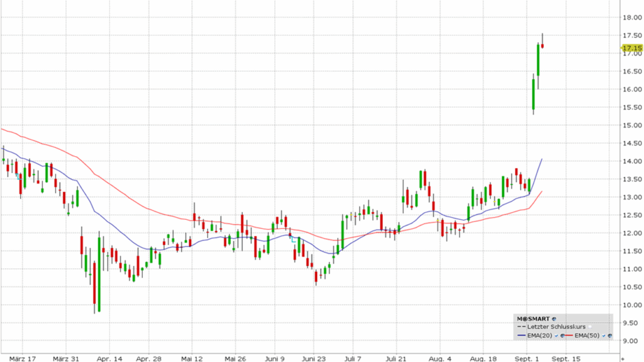The image size is (644, 362).
Task: Toggle the EMA(20) checkbox
Action: [x=556, y=336]
